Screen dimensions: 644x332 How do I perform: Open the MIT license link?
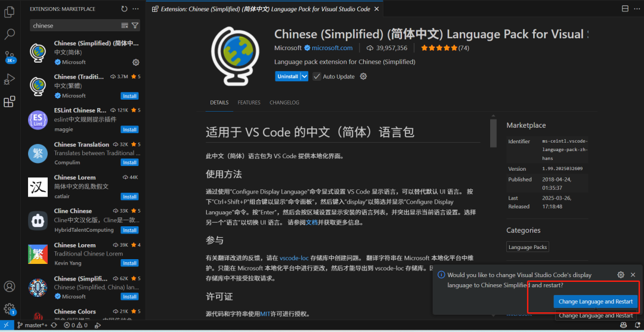(x=265, y=314)
